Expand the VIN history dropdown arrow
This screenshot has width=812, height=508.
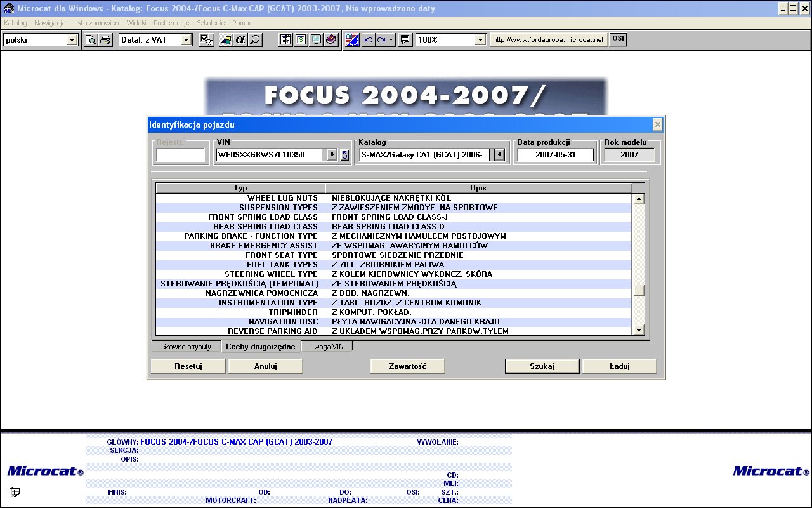point(332,155)
